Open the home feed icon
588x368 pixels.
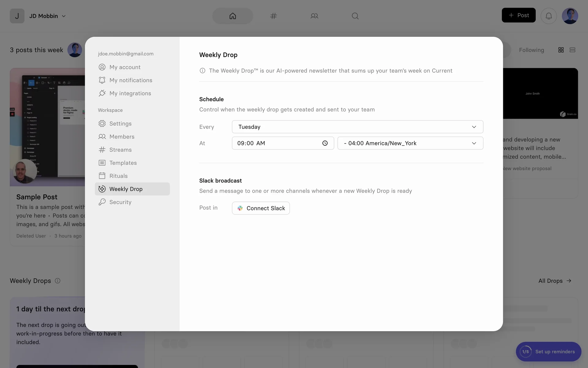pyautogui.click(x=232, y=16)
